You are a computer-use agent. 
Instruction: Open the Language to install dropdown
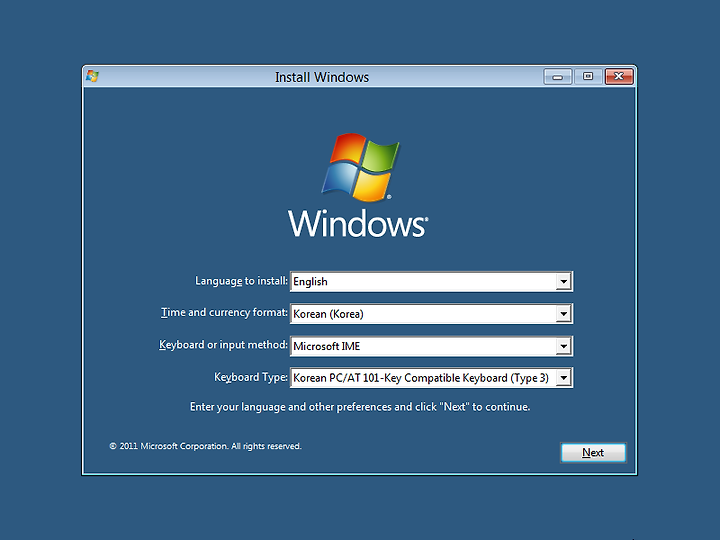(x=431, y=281)
